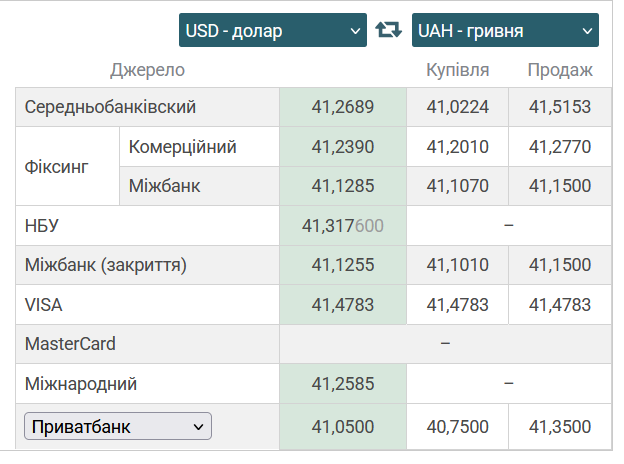Image resolution: width=624 pixels, height=464 pixels.
Task: Click the Джерело column header
Action: tap(147, 70)
